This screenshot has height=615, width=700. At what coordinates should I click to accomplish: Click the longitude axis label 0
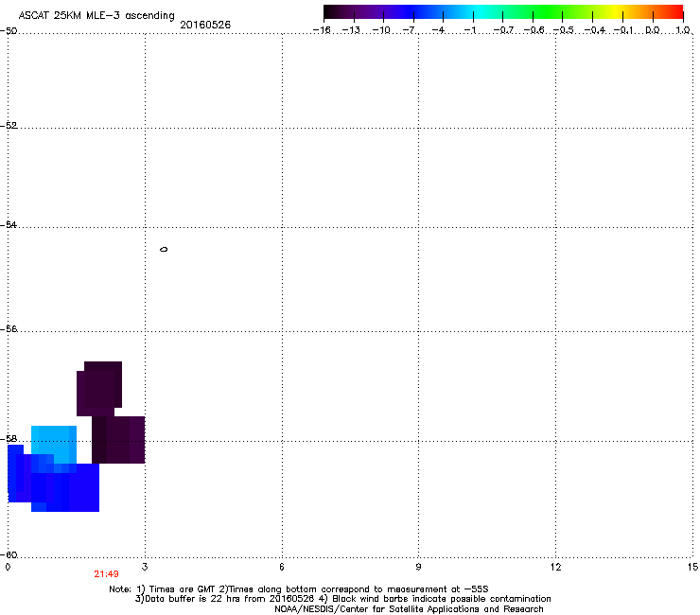click(x=8, y=567)
